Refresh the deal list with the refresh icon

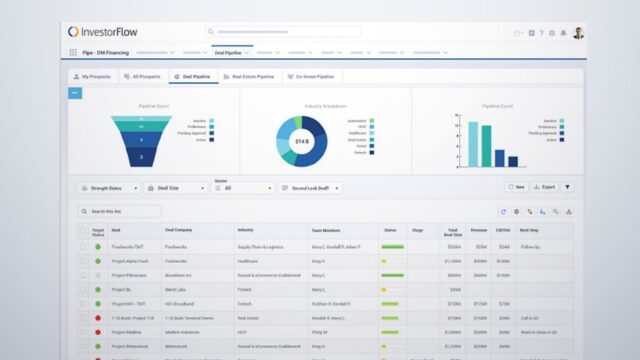503,211
